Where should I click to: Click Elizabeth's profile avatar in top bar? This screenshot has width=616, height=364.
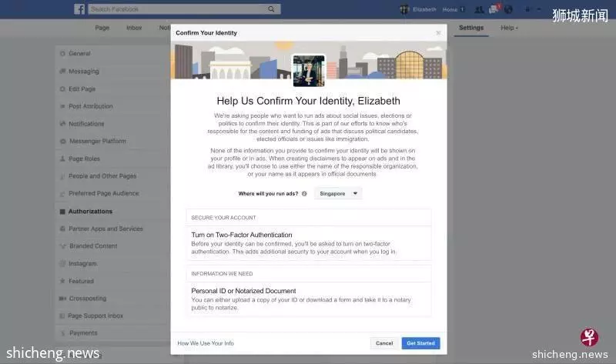tap(404, 9)
